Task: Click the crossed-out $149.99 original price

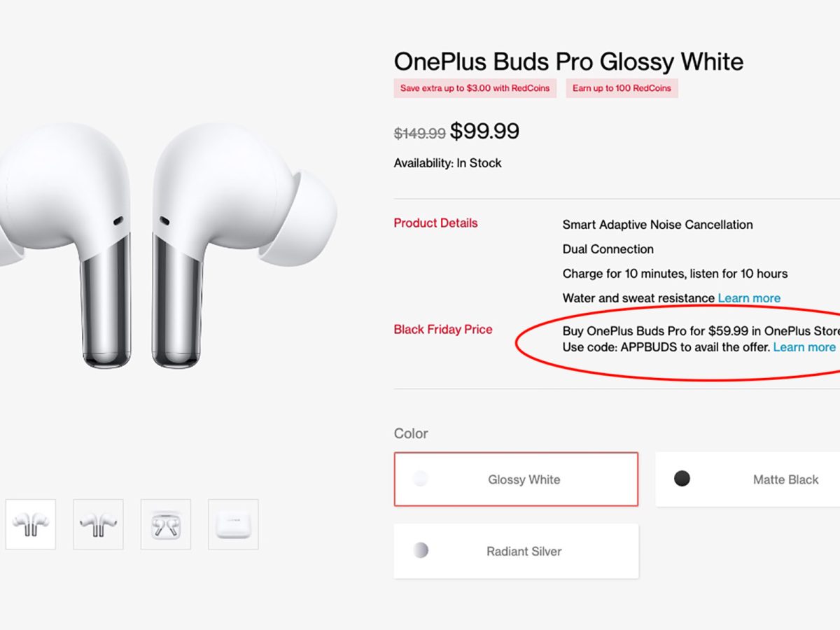Action: 419,132
